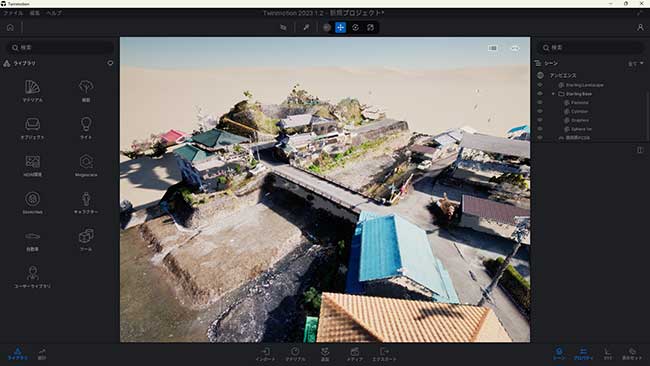The width and height of the screenshot is (650, 366).
Task: Select the material picker eyedropper tool
Action: (306, 27)
